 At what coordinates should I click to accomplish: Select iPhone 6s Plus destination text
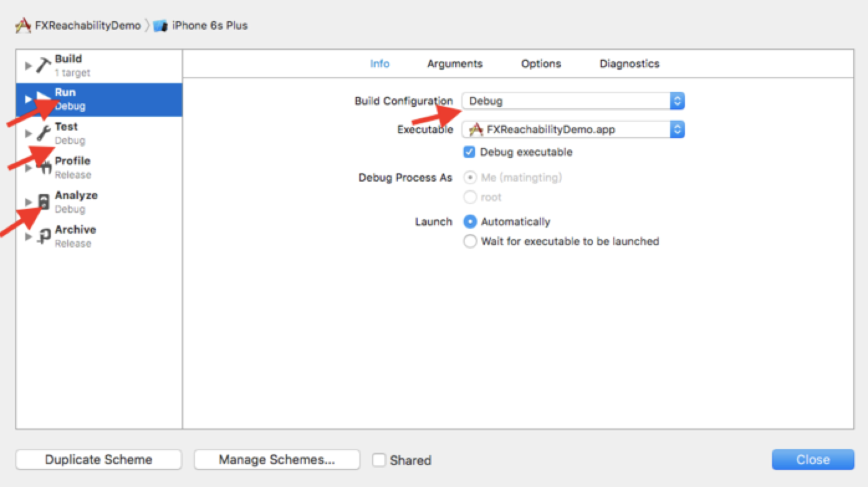tap(210, 25)
